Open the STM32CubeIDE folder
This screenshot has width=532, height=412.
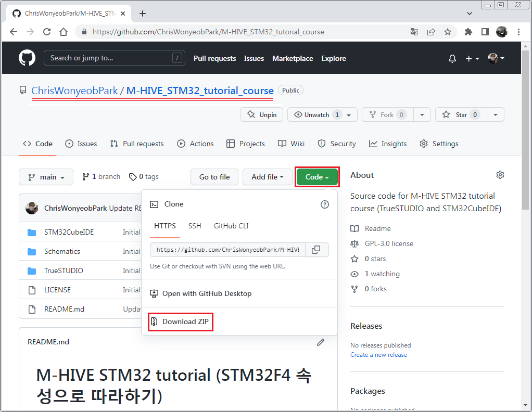[x=69, y=233]
